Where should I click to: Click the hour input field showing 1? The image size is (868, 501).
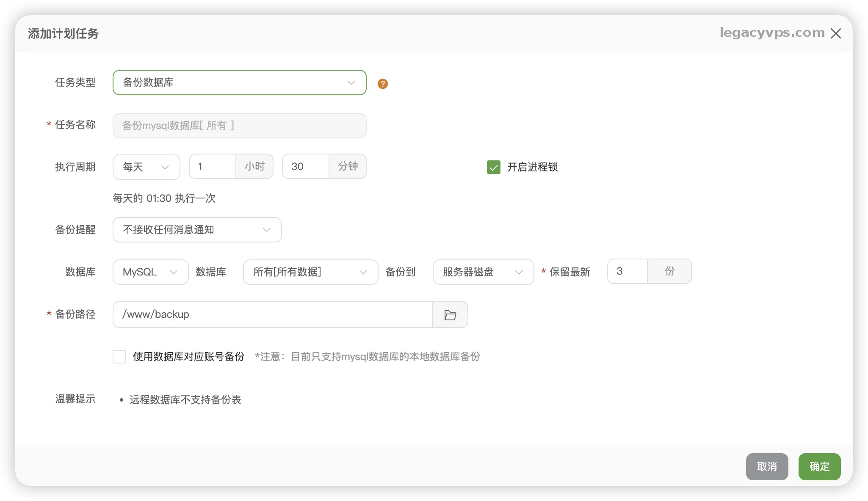coord(212,167)
